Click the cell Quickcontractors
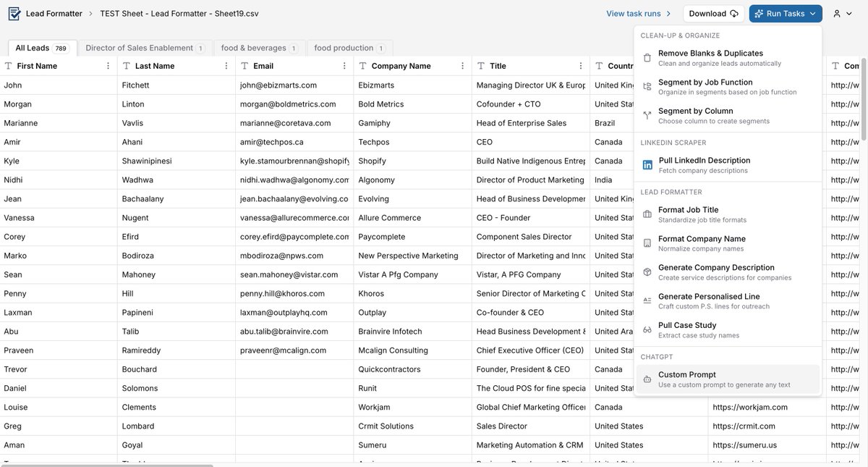Image resolution: width=868 pixels, height=467 pixels. [x=412, y=369]
